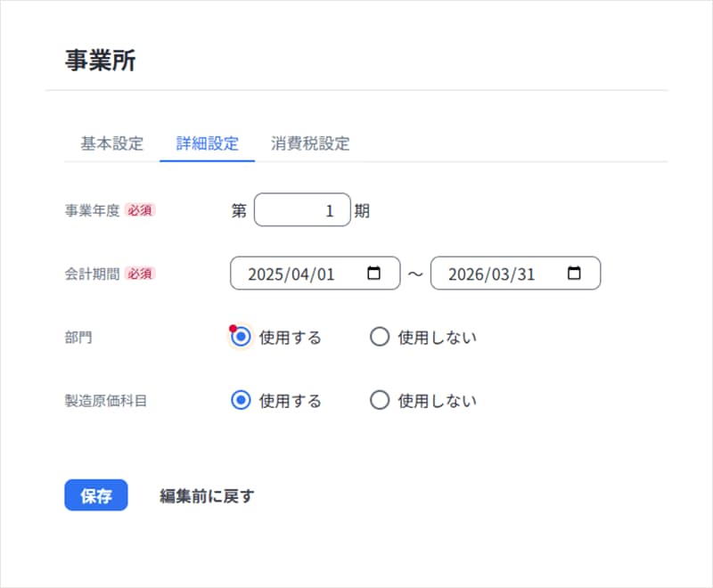Screen dimensions: 713x588
Task: Click the year 2025 in start date
Action: (265, 274)
